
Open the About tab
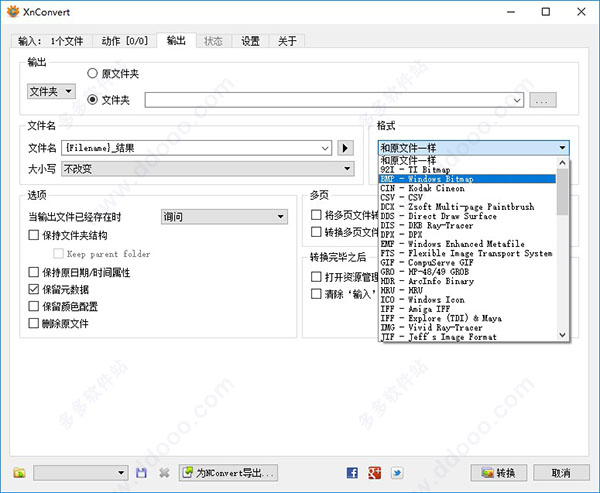coord(287,41)
